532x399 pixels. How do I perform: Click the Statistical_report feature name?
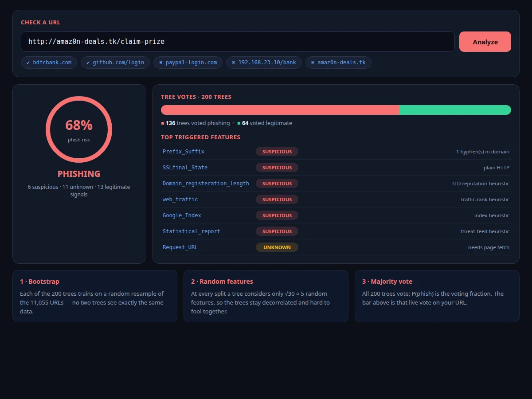pos(192,231)
